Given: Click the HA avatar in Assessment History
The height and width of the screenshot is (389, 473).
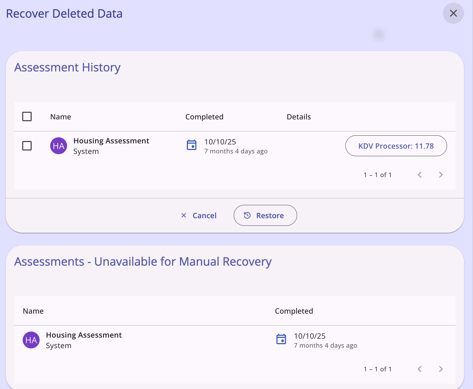Looking at the screenshot, I should (58, 146).
